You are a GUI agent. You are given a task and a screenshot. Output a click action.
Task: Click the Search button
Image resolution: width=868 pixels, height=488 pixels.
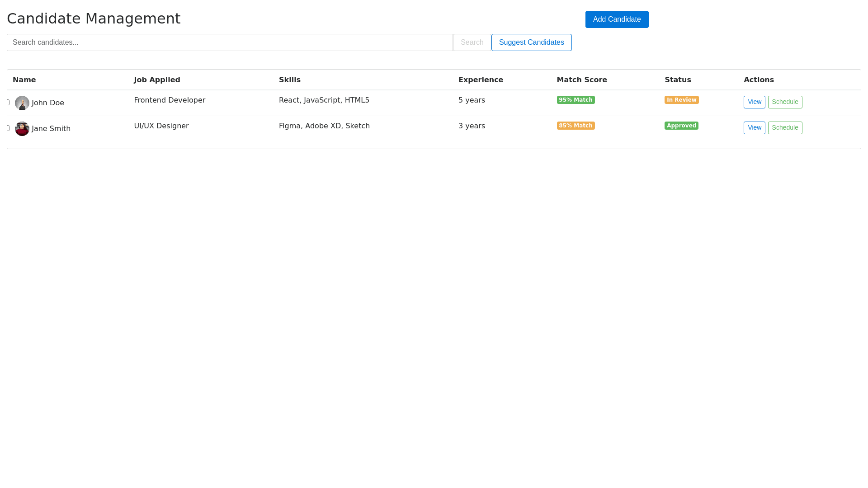tap(472, 42)
